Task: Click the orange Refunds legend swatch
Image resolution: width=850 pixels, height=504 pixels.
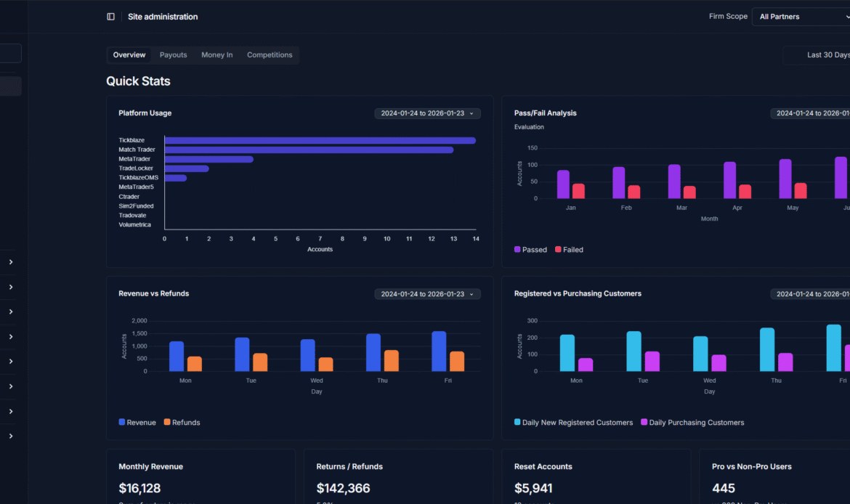Action: pos(167,423)
